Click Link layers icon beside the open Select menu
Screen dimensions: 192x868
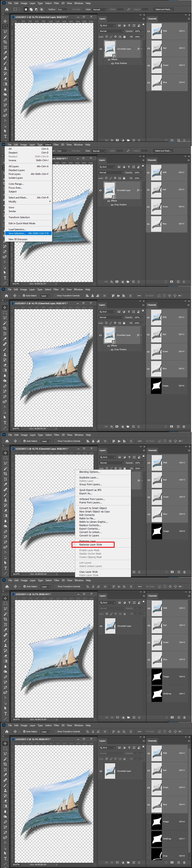106,282
